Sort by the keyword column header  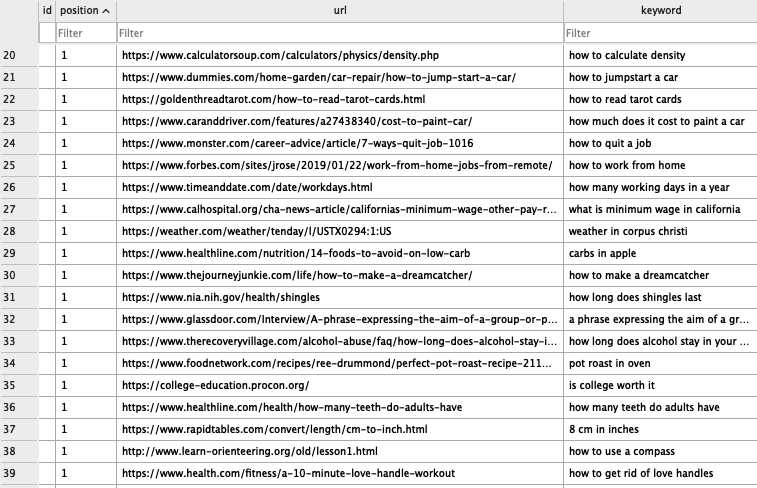pos(660,11)
